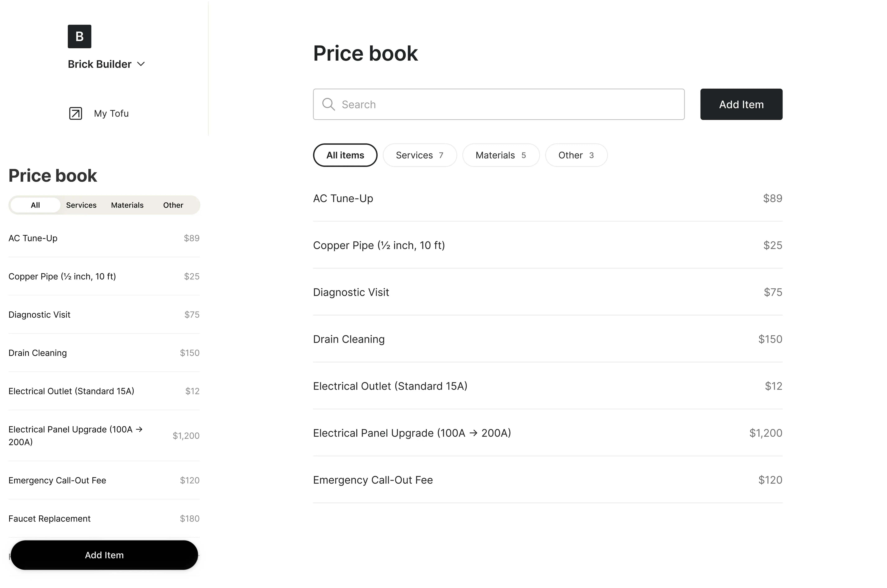Click the search magnifier icon

coord(328,104)
